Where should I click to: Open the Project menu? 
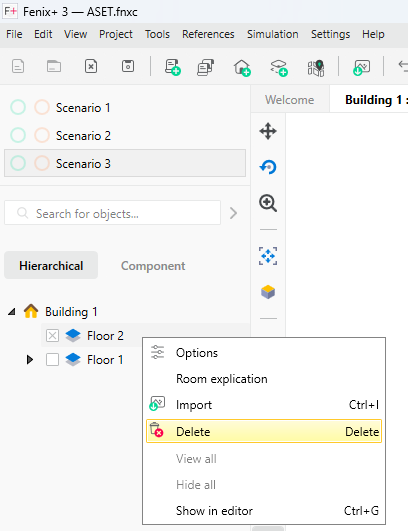tap(116, 34)
